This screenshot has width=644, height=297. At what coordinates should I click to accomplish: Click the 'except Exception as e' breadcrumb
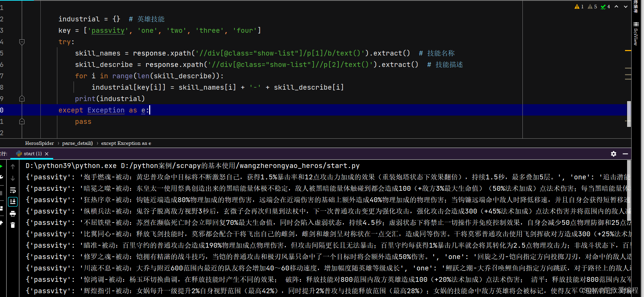126,143
